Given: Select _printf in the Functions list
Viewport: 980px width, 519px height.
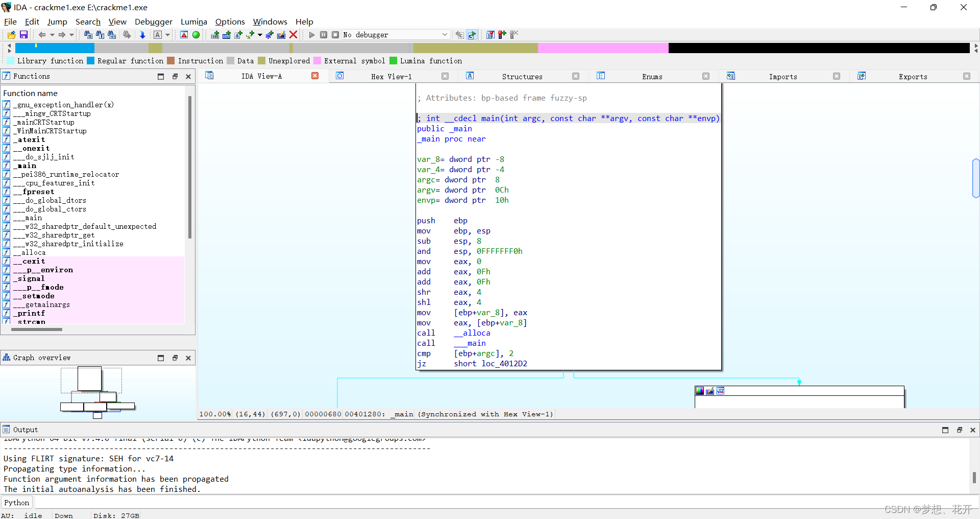Looking at the screenshot, I should (x=30, y=313).
